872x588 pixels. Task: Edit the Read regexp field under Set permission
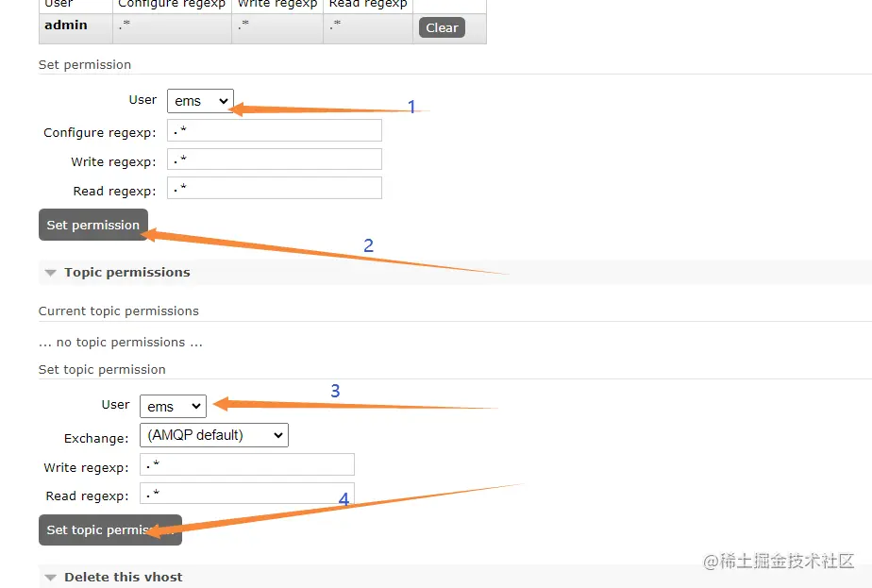point(275,188)
